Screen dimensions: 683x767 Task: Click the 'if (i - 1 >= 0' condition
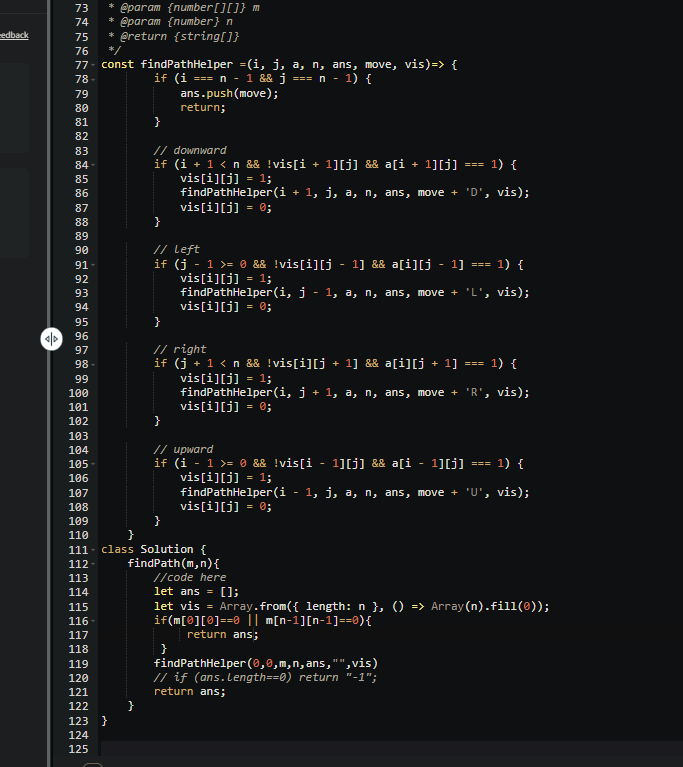coord(339,463)
